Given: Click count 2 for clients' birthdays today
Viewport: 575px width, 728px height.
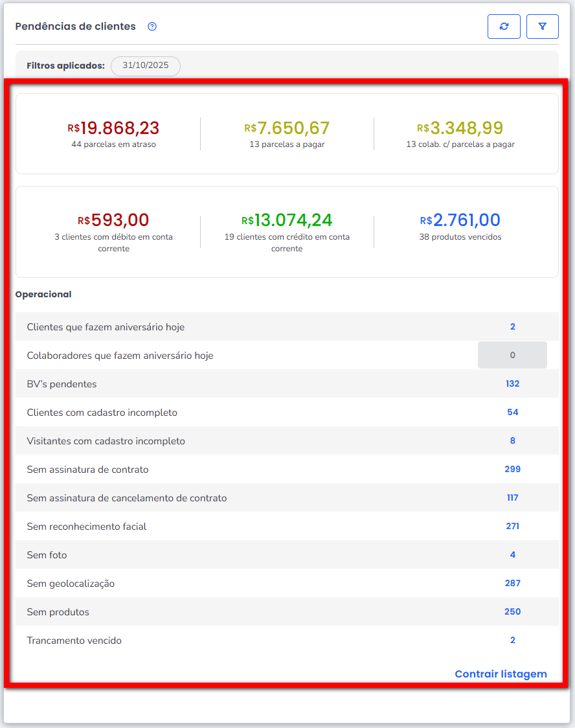Looking at the screenshot, I should click(512, 327).
